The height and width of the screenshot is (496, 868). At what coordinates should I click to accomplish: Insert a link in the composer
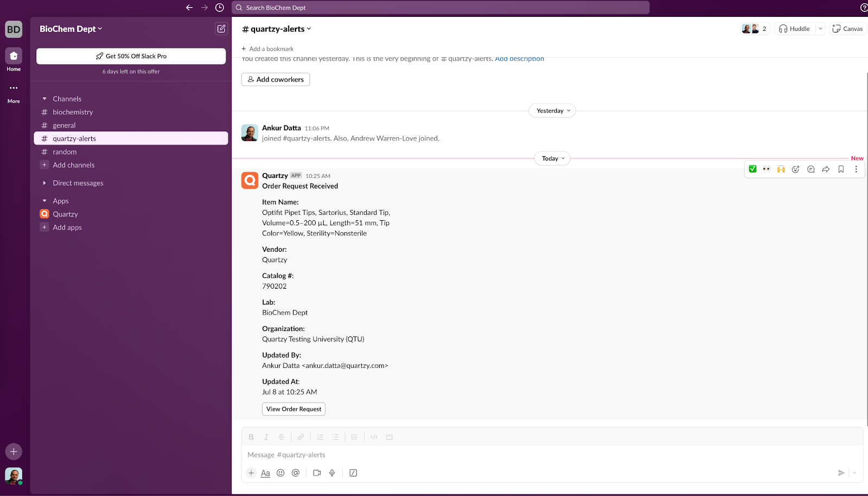[x=301, y=437]
